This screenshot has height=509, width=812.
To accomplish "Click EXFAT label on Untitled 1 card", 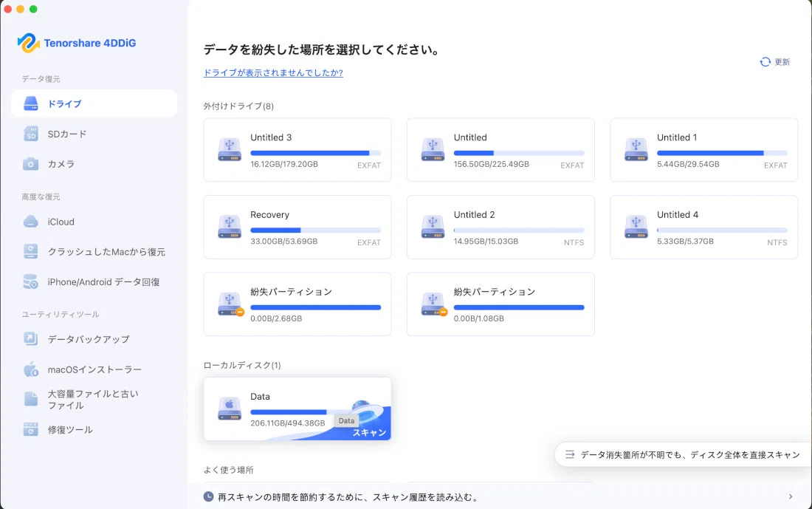I will click(775, 165).
